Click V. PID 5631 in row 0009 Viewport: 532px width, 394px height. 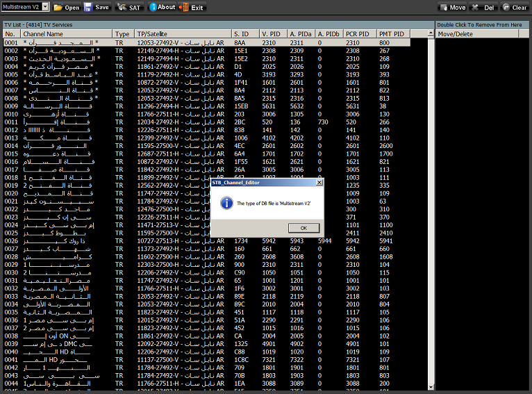coord(269,106)
